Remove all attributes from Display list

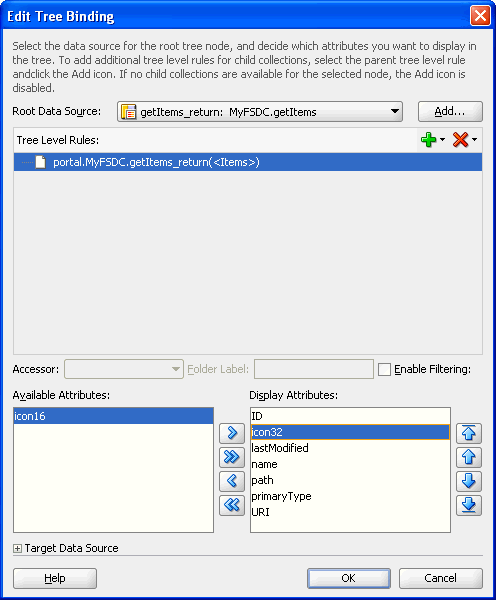pyautogui.click(x=232, y=505)
